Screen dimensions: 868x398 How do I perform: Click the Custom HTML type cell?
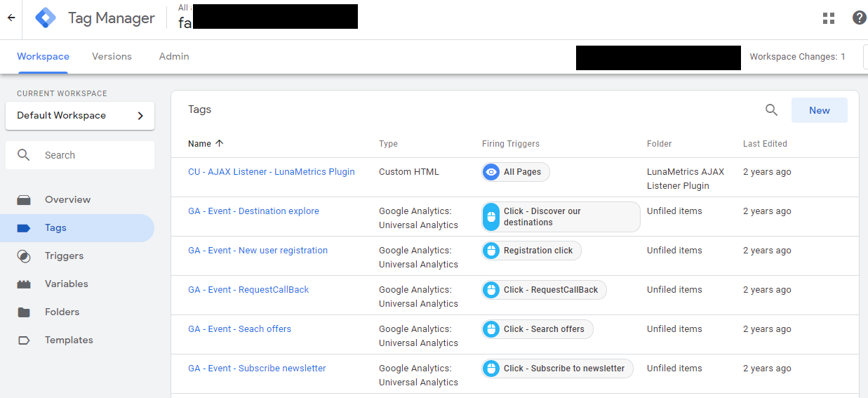409,172
